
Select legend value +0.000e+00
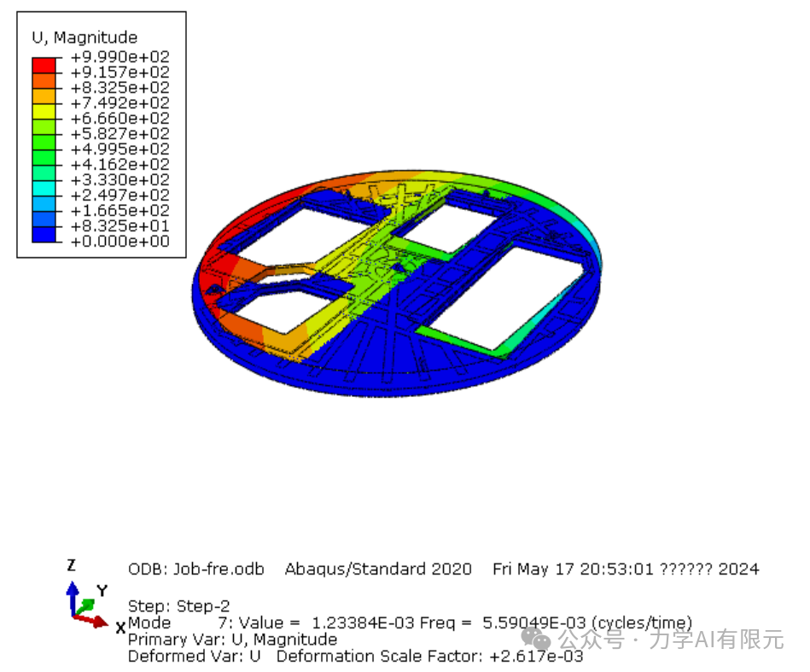click(119, 242)
